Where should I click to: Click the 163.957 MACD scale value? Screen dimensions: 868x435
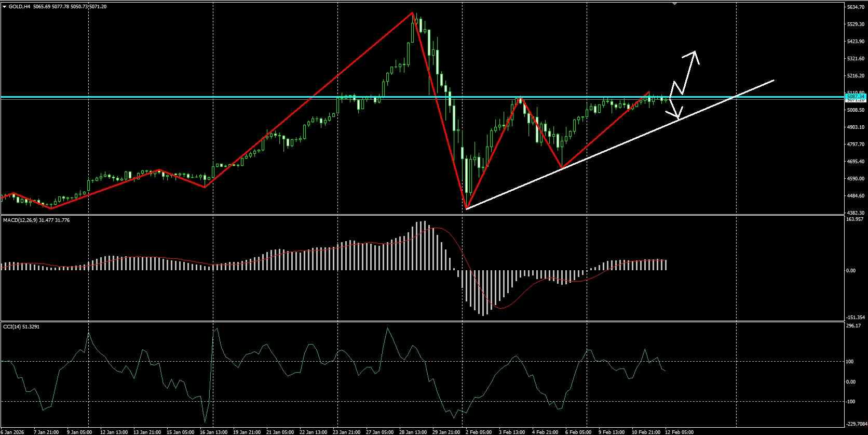click(855, 219)
